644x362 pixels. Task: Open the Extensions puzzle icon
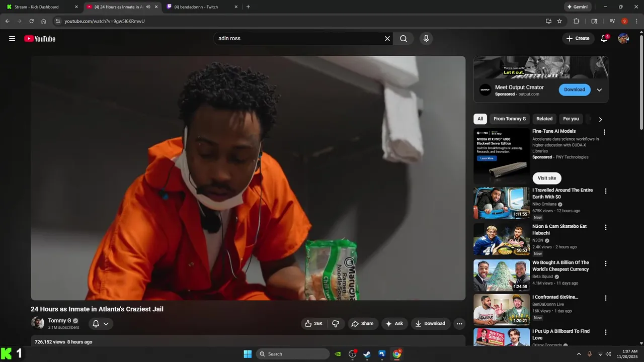[577, 21]
